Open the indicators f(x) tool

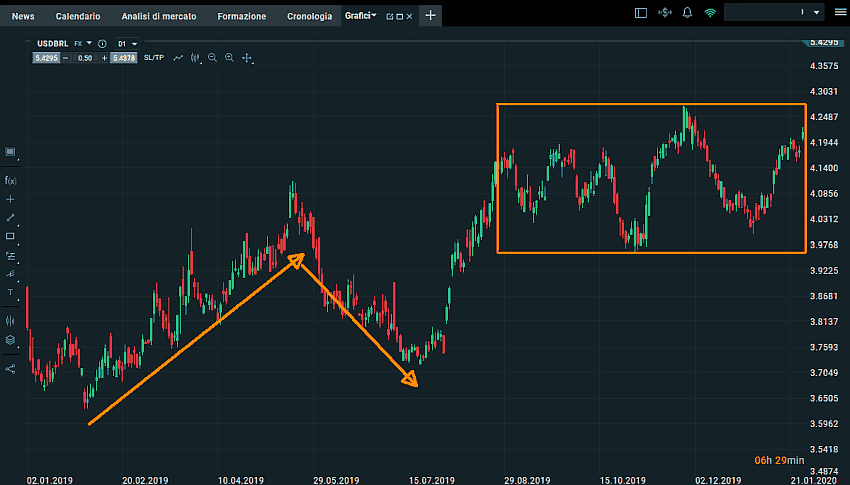(10, 180)
